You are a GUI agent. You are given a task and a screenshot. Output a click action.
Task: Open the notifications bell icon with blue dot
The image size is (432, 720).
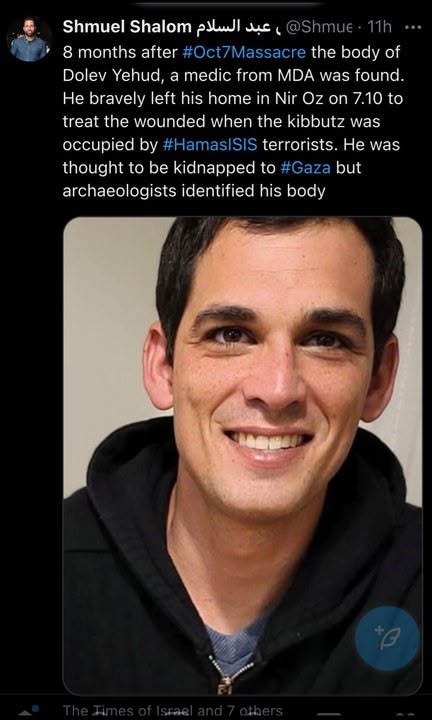click(x=28, y=711)
